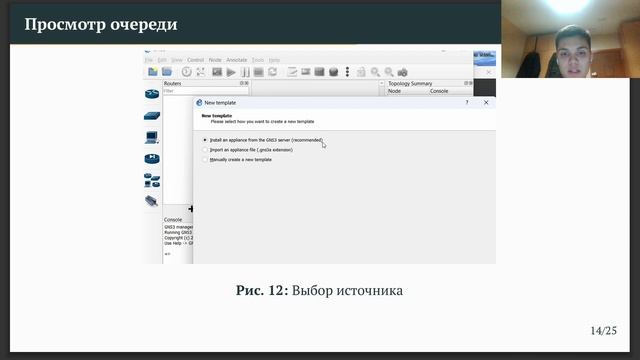Click the lock items padlock icon
Image resolution: width=640 pixels, height=360 pixels.
coord(361,72)
